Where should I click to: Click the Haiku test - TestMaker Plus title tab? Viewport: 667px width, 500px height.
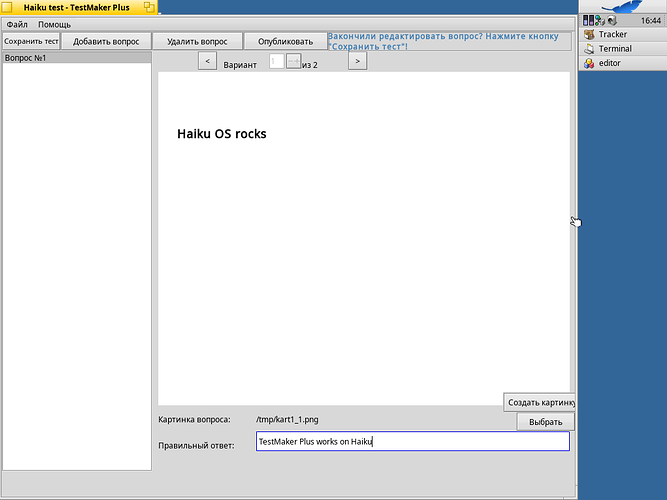coord(77,7)
